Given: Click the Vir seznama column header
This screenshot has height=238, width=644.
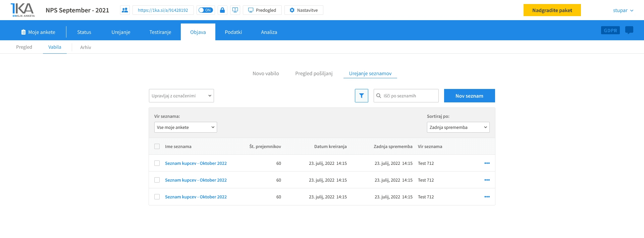Looking at the screenshot, I should 430,146.
